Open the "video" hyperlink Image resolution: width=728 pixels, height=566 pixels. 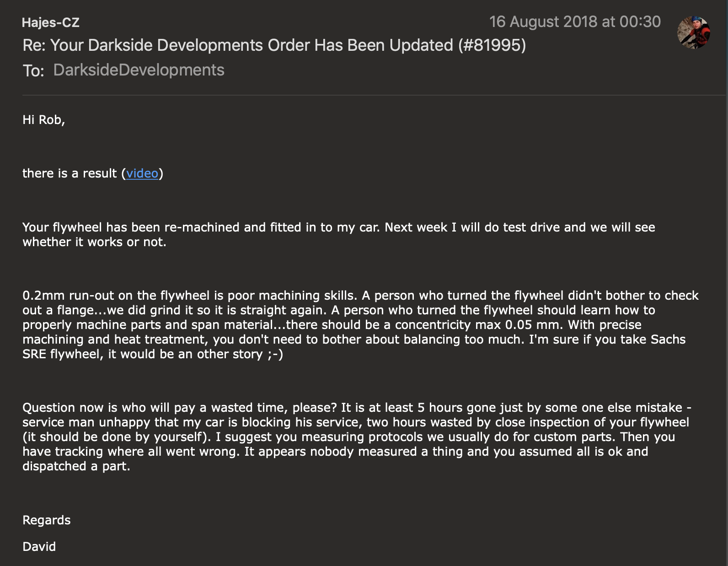tap(142, 173)
